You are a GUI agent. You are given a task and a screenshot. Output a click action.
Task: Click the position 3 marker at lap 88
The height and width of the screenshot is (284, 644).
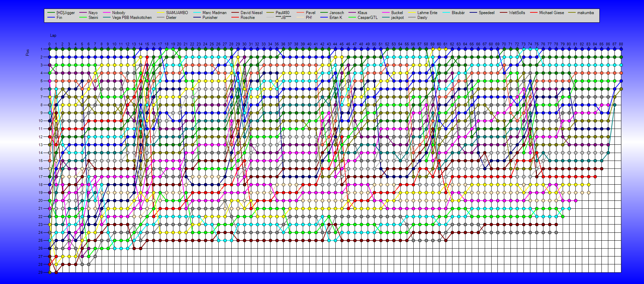point(621,65)
